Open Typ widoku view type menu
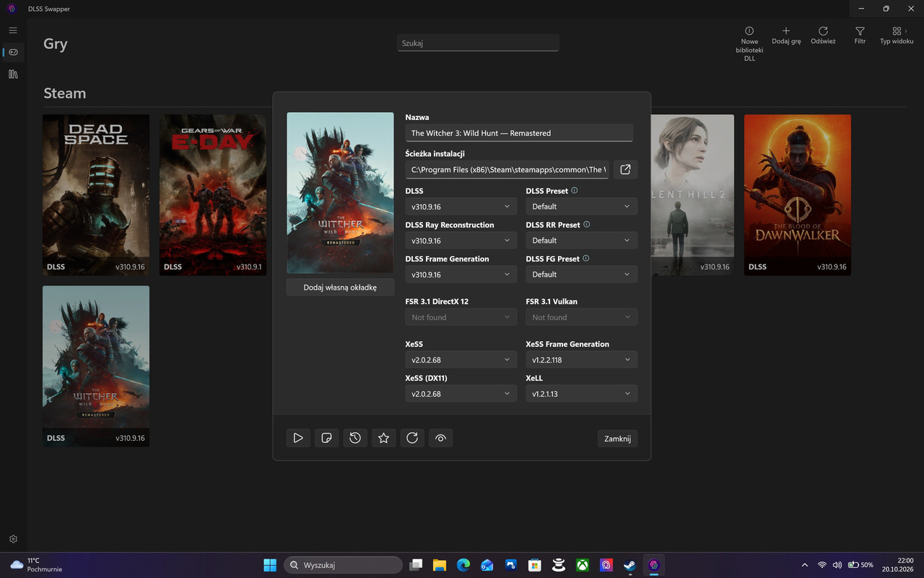Image resolution: width=924 pixels, height=578 pixels. (x=897, y=36)
